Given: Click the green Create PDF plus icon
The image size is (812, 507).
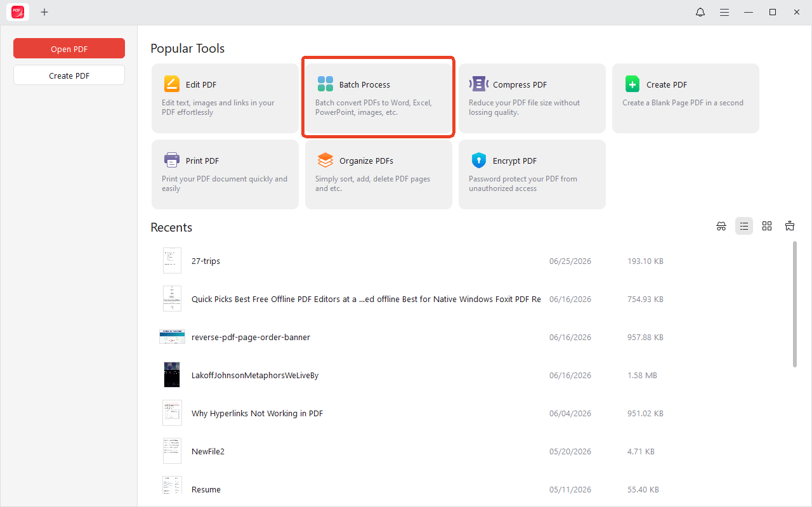Looking at the screenshot, I should tap(632, 84).
